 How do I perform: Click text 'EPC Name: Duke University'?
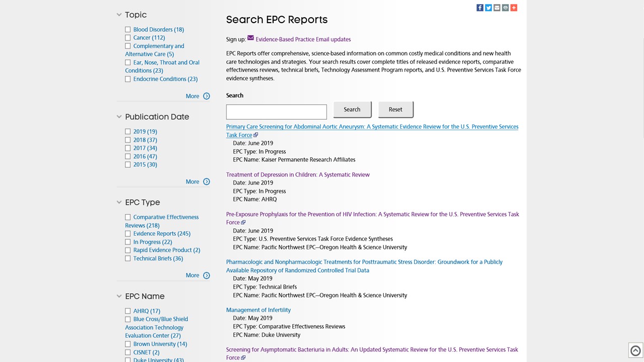267,335
